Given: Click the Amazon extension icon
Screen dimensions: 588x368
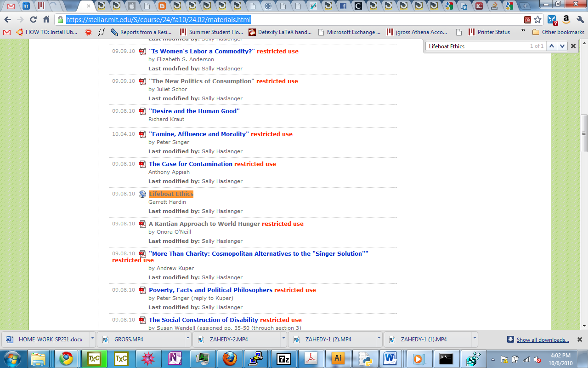Looking at the screenshot, I should [566, 20].
